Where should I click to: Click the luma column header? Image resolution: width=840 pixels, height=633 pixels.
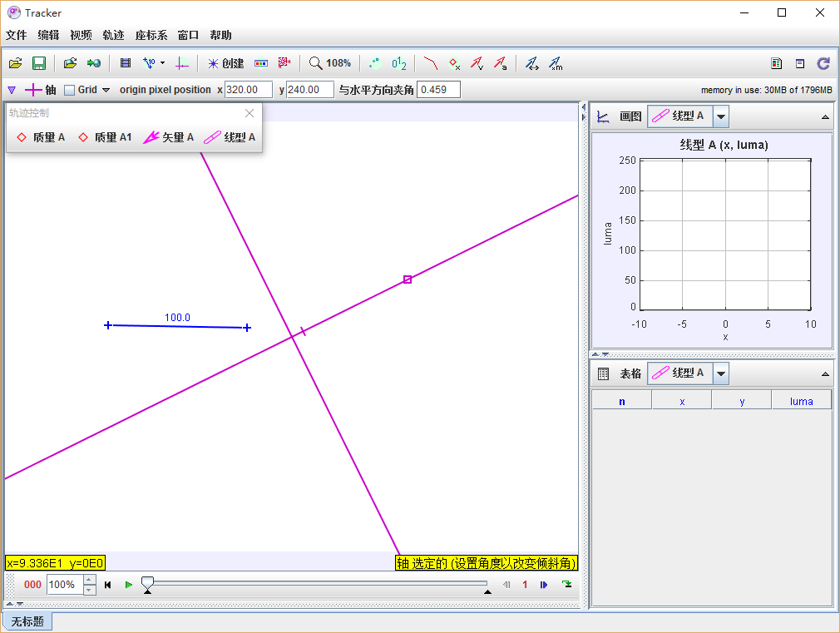point(802,402)
